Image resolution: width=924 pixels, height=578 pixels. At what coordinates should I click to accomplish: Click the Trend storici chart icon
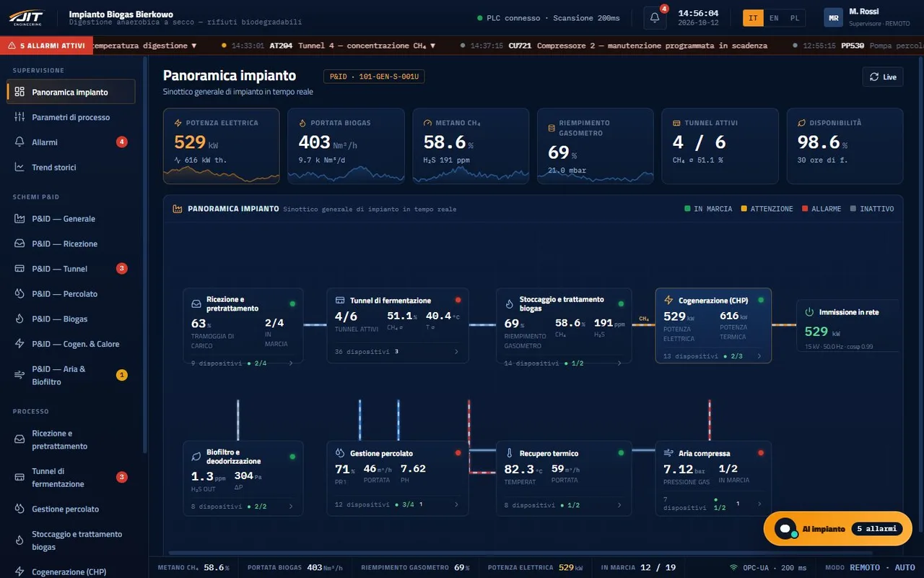pos(19,167)
